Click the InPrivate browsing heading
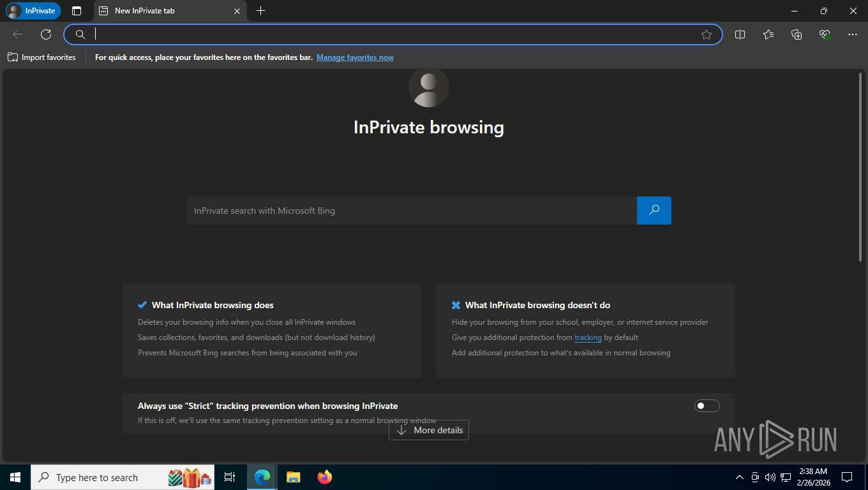 [x=429, y=127]
